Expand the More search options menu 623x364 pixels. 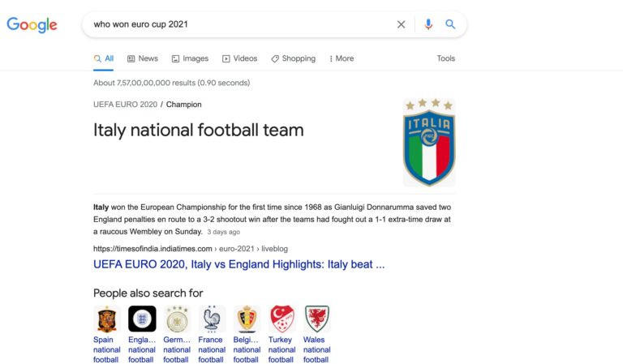(x=342, y=58)
